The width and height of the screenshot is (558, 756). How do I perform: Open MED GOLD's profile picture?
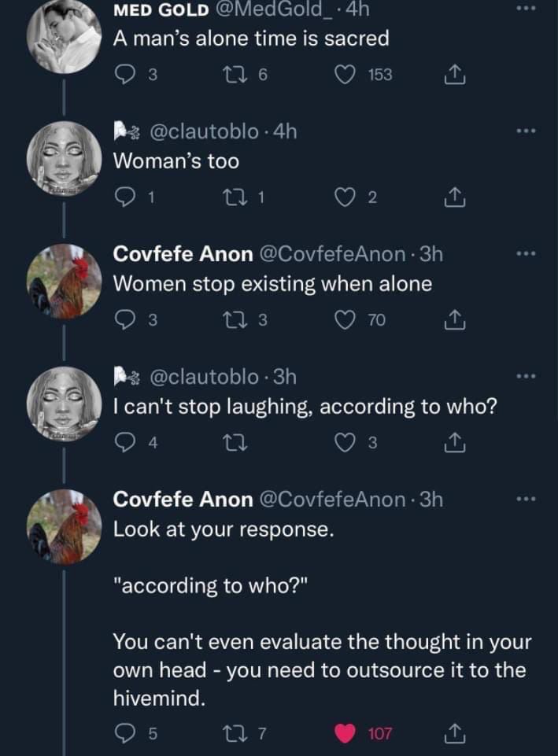(64, 36)
